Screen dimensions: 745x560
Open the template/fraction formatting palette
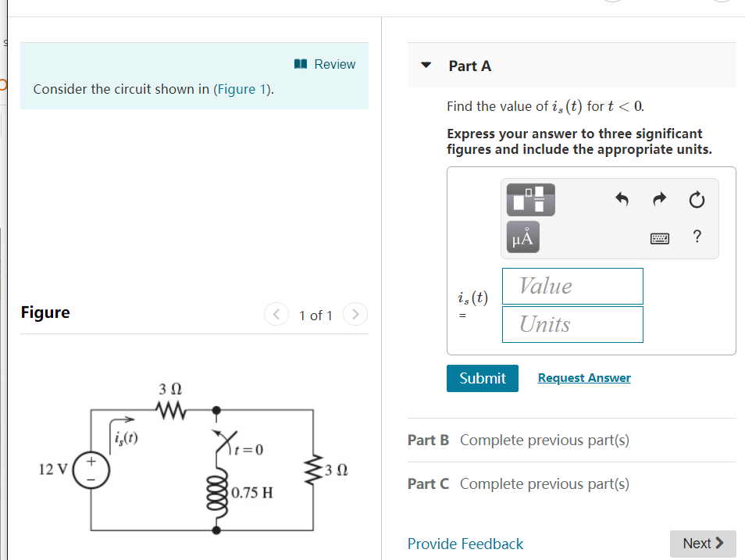pos(530,200)
